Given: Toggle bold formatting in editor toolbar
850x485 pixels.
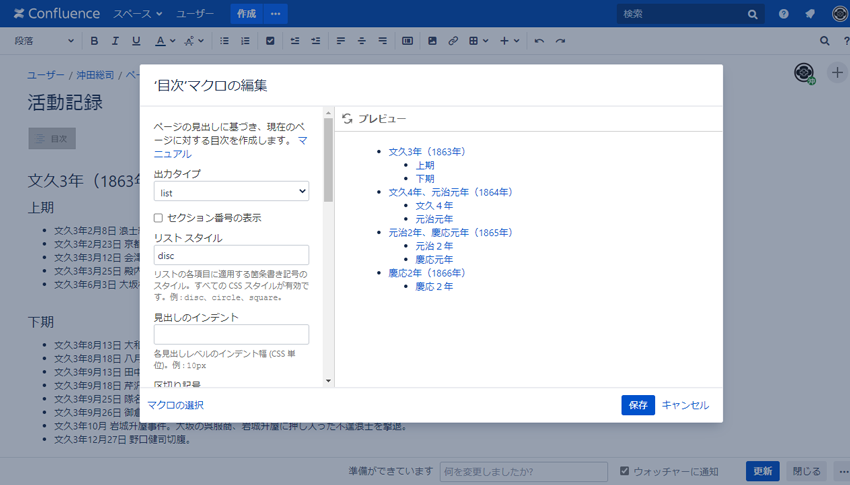Looking at the screenshot, I should (x=94, y=41).
